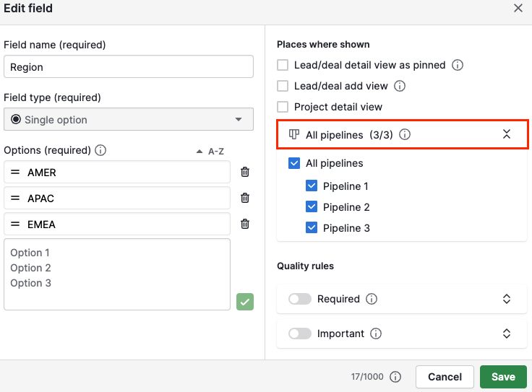Image resolution: width=532 pixels, height=392 pixels.
Task: Click info icon next to Options (required)
Action: (100, 150)
